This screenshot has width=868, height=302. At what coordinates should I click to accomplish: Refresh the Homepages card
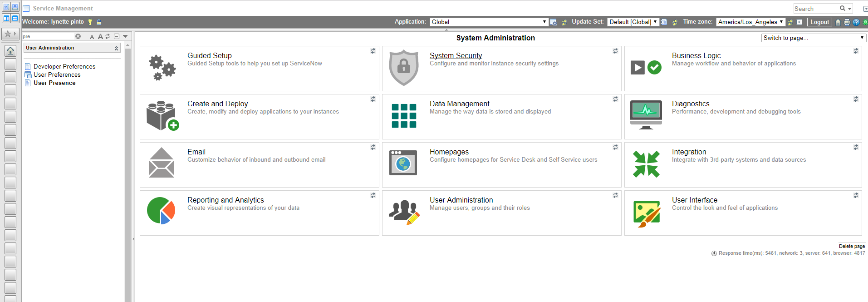[x=615, y=147]
